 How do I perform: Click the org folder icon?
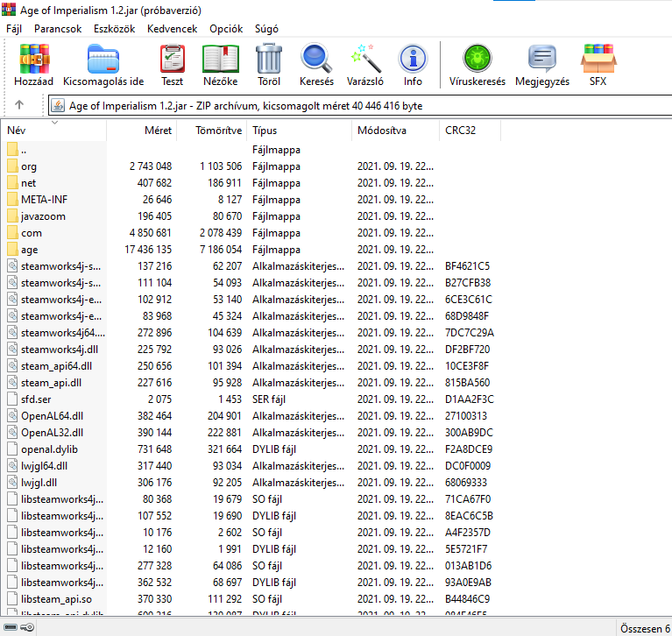click(x=12, y=166)
